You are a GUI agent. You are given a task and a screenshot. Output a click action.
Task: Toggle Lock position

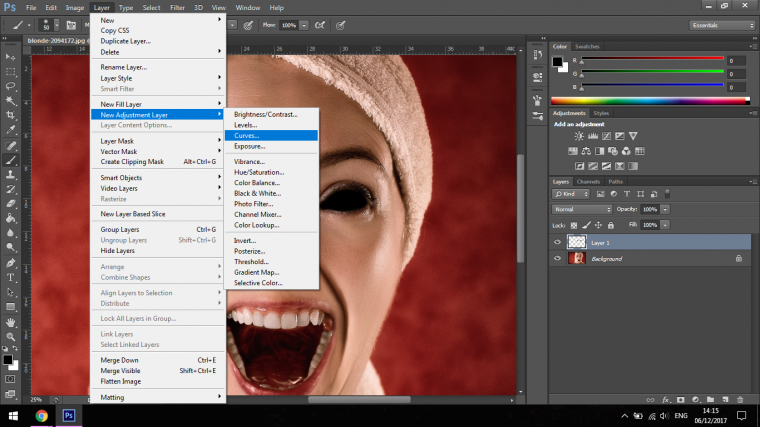(599, 225)
